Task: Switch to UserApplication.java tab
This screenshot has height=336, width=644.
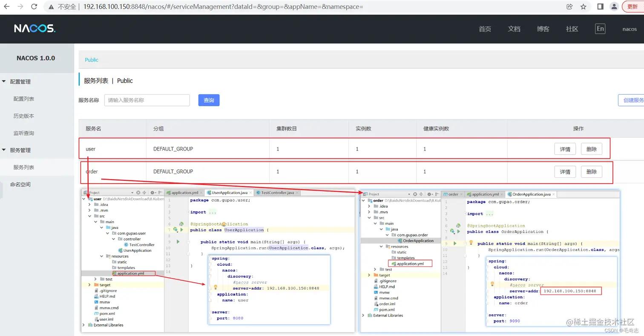Action: point(230,193)
